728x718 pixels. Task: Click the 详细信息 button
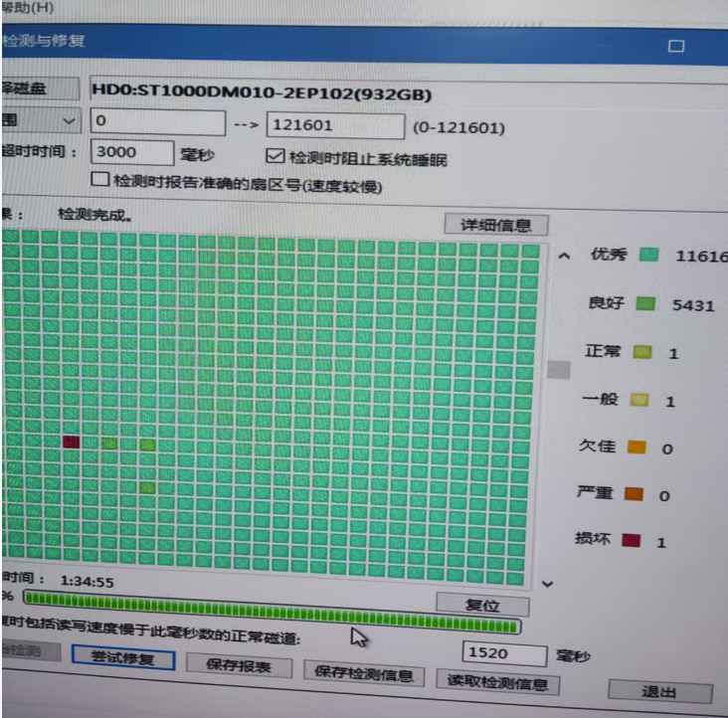coord(496,225)
